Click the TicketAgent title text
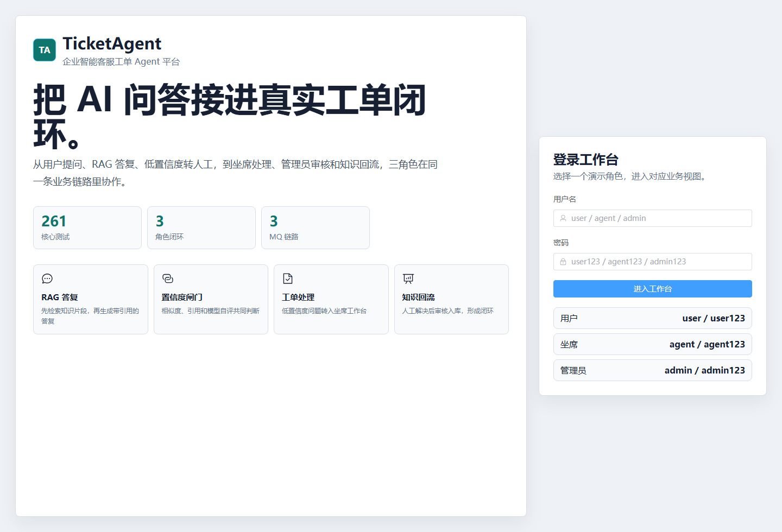782x532 pixels. [x=112, y=43]
